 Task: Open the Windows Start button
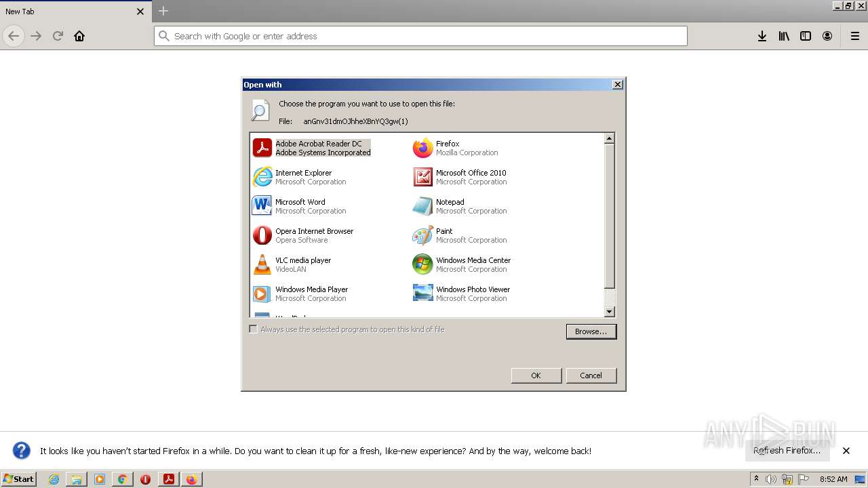(18, 479)
